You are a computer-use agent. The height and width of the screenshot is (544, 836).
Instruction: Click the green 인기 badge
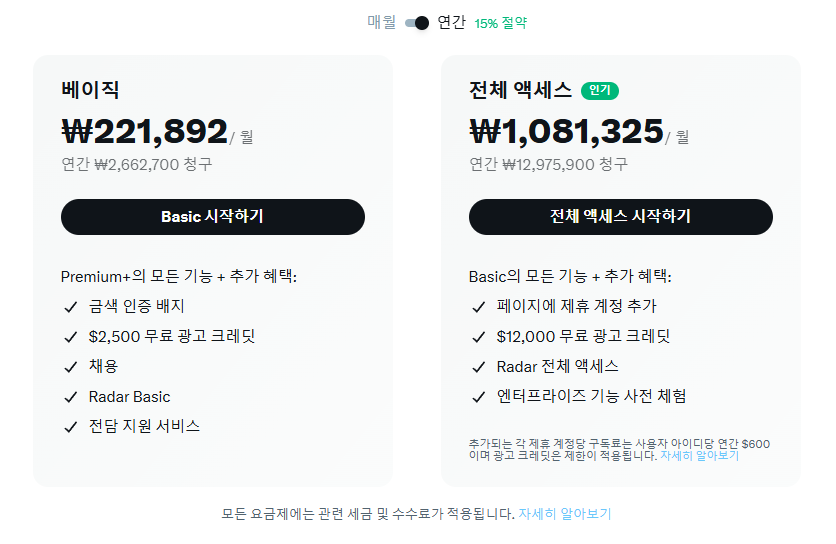point(600,91)
